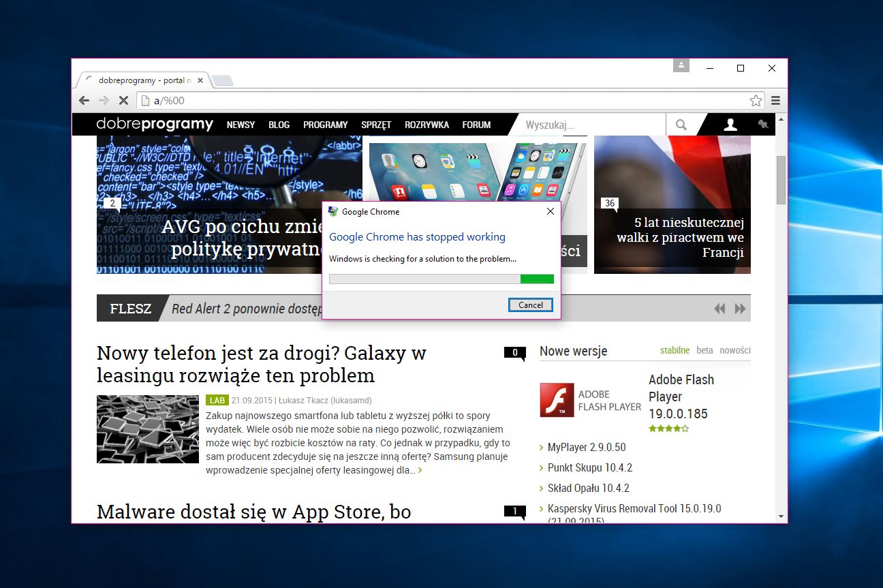Open Adobe Flash Player 19.0.0.185 link
Screen dimensions: 883x588
click(x=681, y=397)
